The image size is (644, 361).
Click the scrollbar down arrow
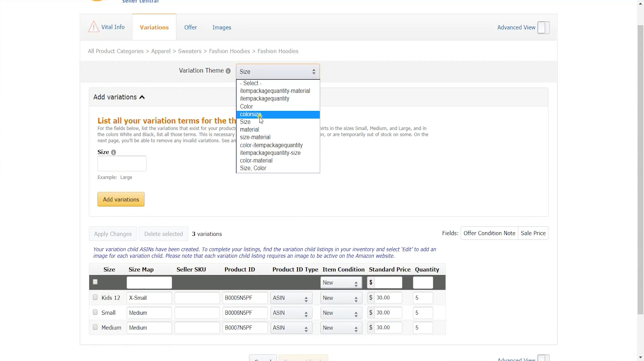640,358
